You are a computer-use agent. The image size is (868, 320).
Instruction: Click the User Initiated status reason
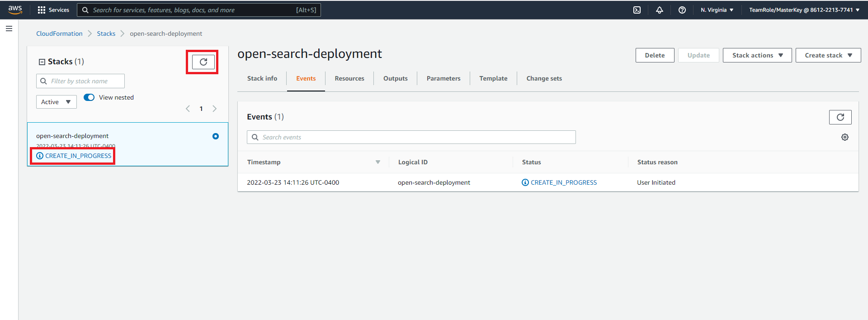point(656,182)
